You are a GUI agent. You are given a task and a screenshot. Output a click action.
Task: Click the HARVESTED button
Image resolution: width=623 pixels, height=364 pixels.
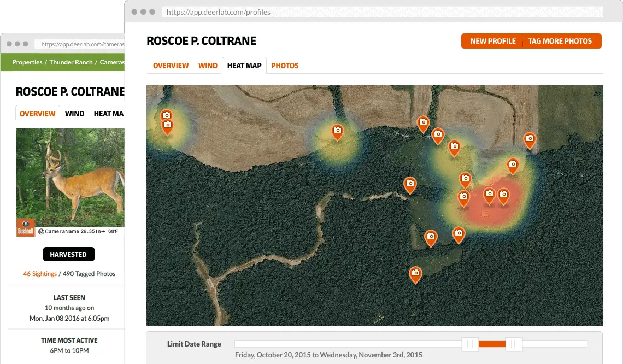[x=68, y=254]
